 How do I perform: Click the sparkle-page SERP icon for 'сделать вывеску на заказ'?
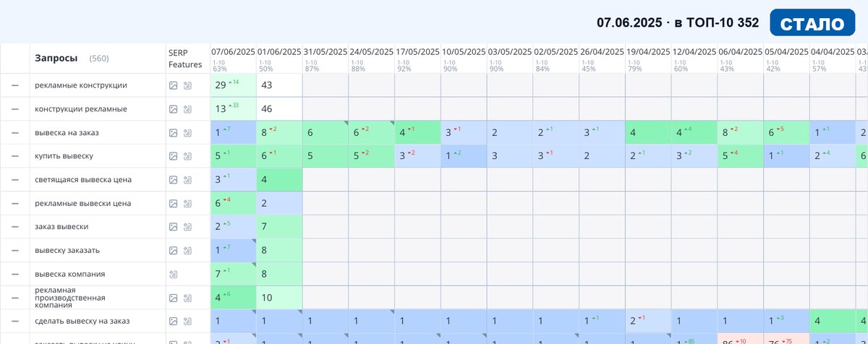[x=187, y=321]
